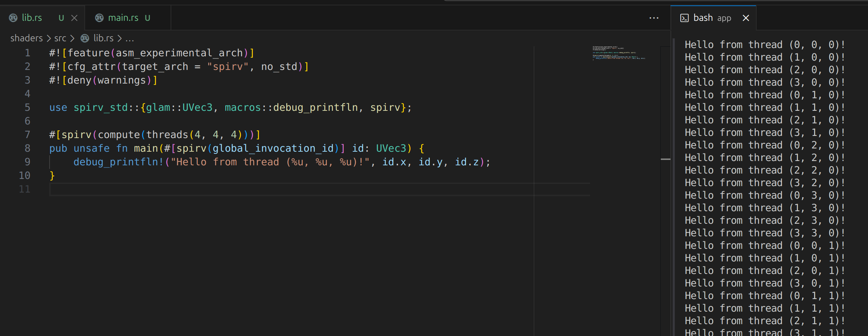Click the untracked U badge on lib.rs tab
The width and height of the screenshot is (868, 336).
point(61,18)
